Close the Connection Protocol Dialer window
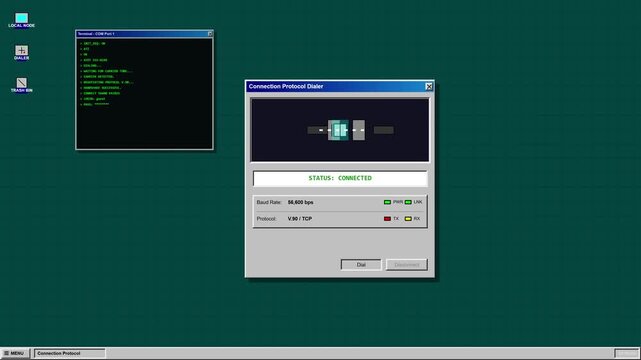 click(x=429, y=86)
